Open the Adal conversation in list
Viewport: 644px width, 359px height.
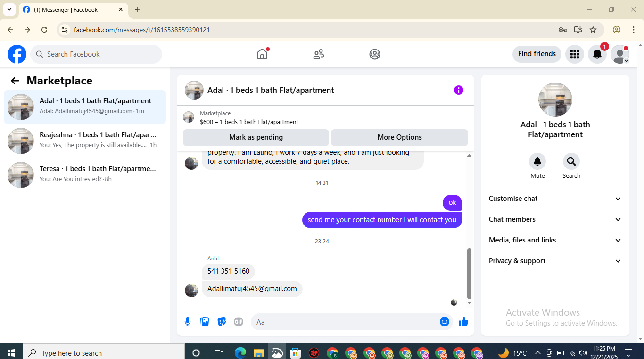[85, 107]
